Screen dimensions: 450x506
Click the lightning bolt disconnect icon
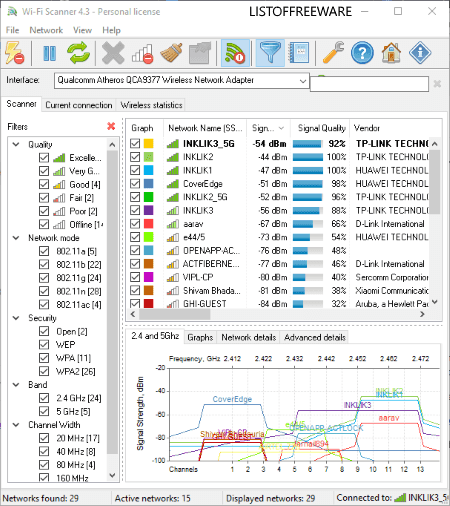(14, 53)
